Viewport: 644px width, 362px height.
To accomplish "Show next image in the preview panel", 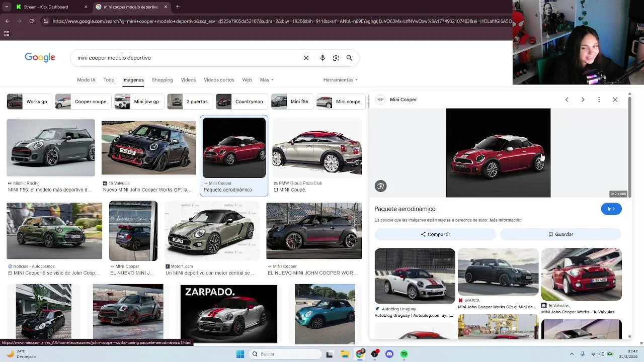I will (x=583, y=100).
